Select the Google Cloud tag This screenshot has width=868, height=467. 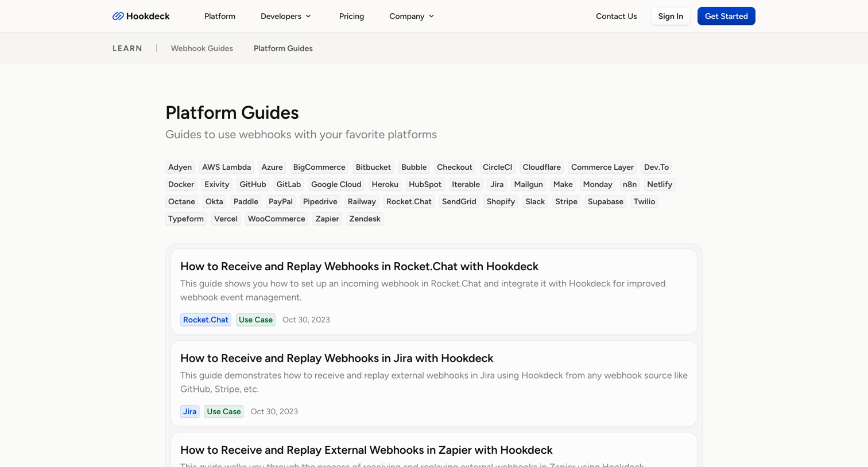coord(336,184)
